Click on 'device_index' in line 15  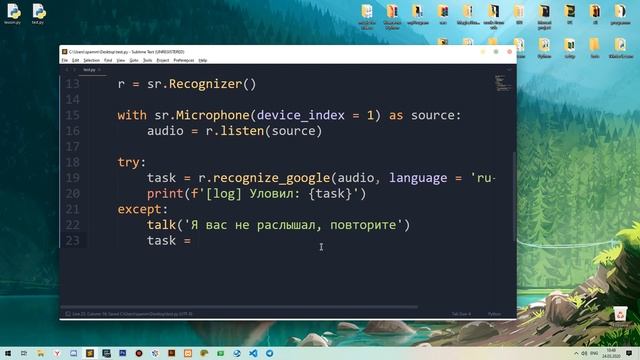tap(301, 116)
